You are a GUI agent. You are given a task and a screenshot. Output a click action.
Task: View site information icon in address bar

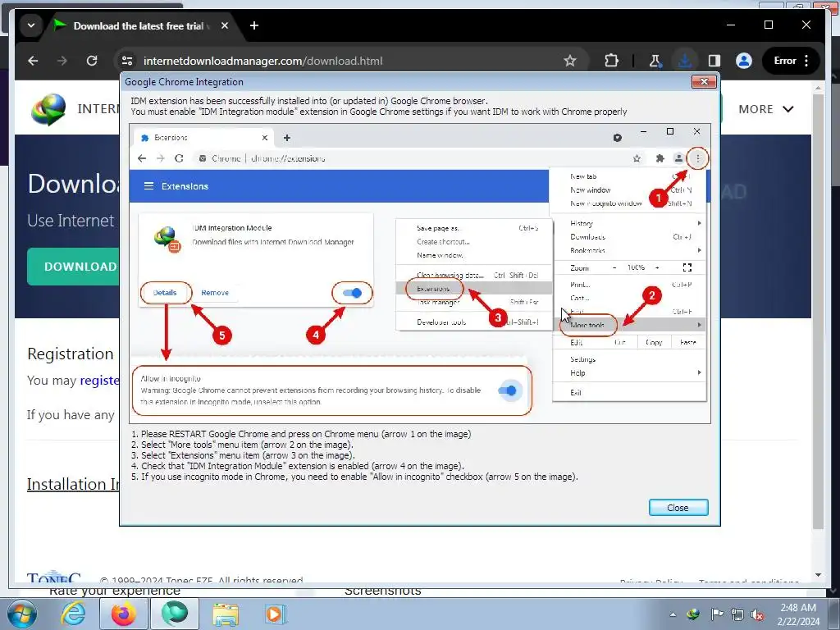pos(127,61)
